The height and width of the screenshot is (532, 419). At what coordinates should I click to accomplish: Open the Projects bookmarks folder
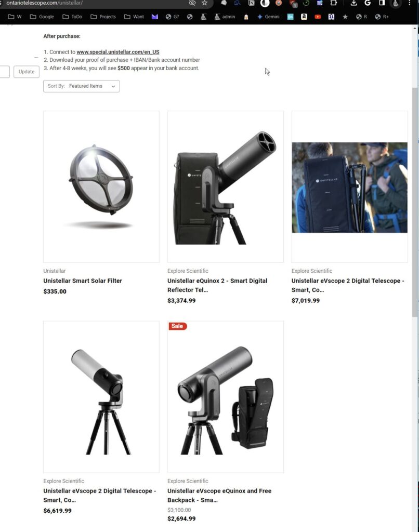[103, 17]
